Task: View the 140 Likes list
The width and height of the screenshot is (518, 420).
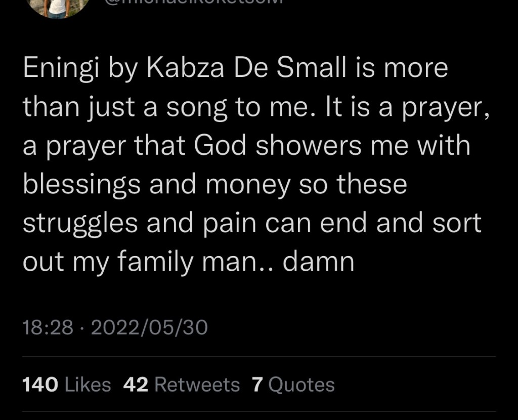Action: coord(67,385)
